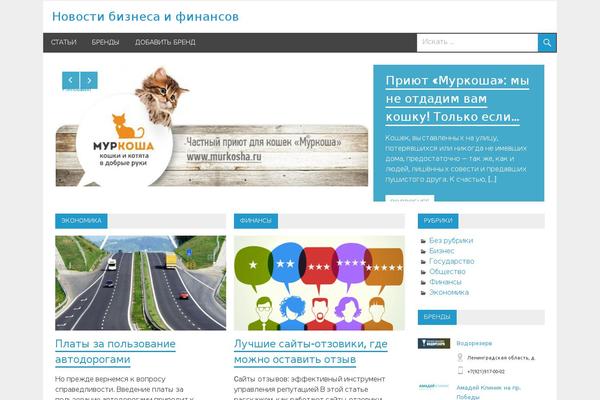Click the location pin icon under Водорезерв

[x=460, y=358]
